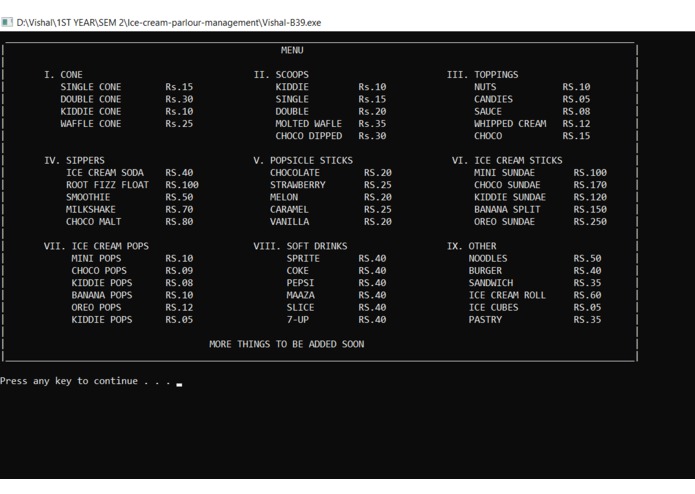This screenshot has height=494, width=695.
Task: Click the Vishal-B39.exe window title path
Action: pyautogui.click(x=169, y=23)
